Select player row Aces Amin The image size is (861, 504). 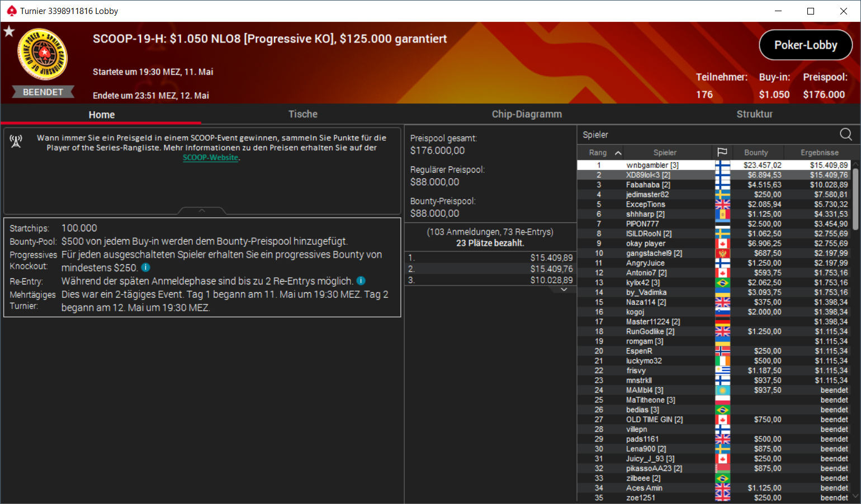click(x=714, y=488)
